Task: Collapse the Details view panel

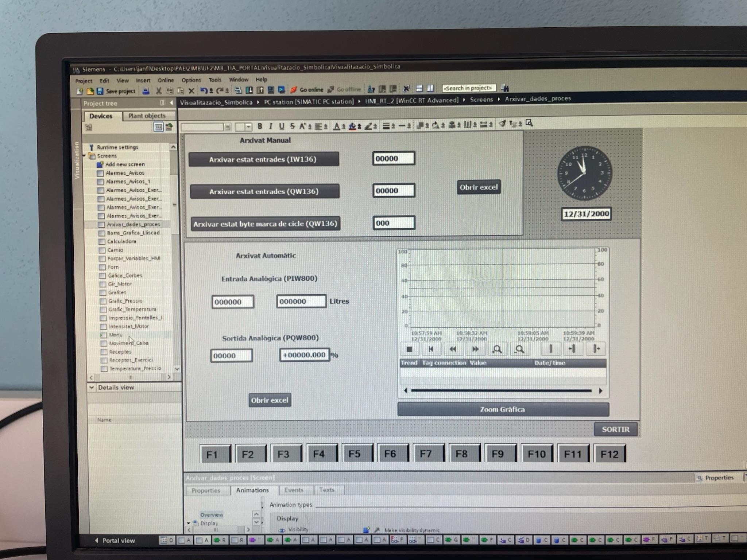Action: point(92,388)
